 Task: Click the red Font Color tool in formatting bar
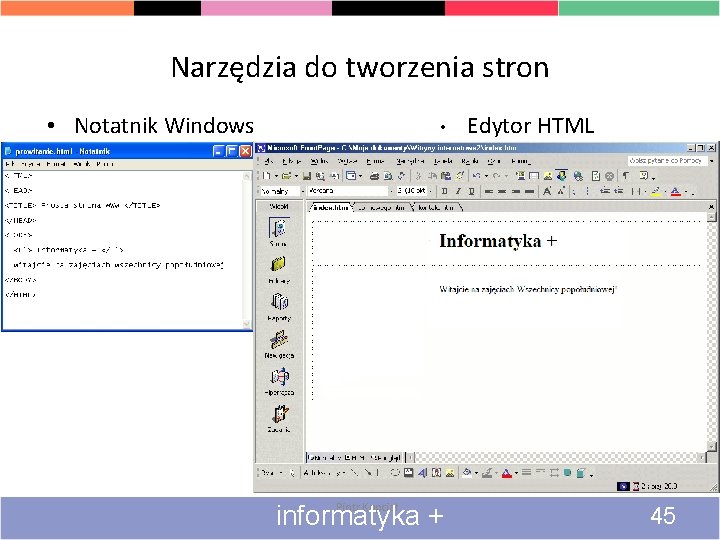[x=675, y=191]
